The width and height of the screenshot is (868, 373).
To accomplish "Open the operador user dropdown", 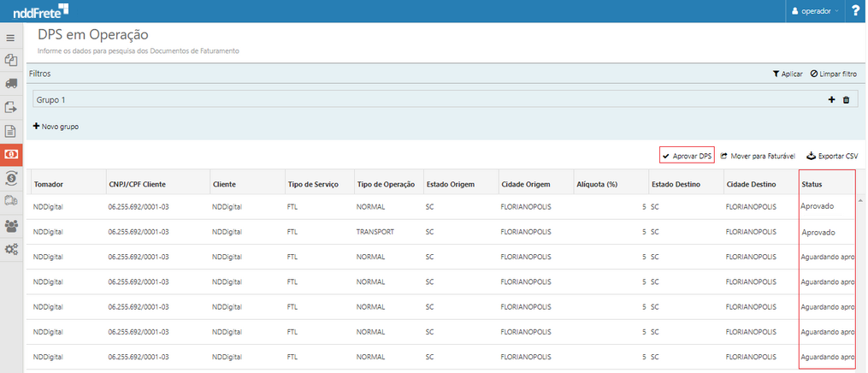I will click(x=814, y=11).
